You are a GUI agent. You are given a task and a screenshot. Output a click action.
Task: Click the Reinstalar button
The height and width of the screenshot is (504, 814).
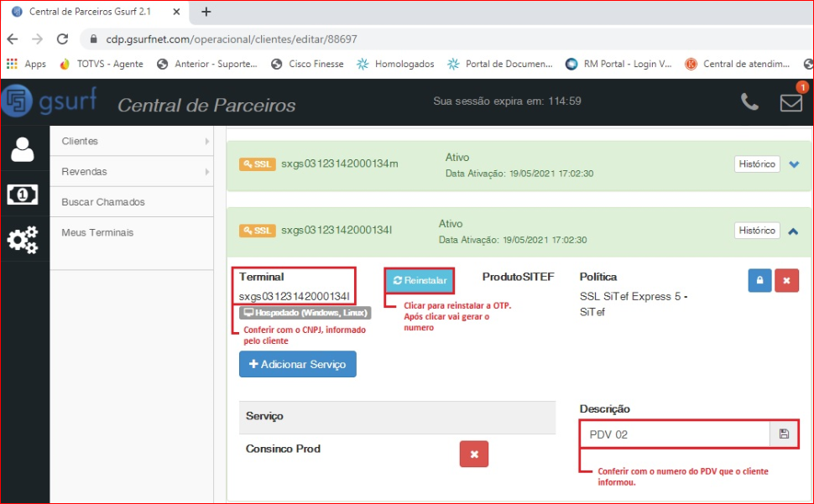(x=420, y=281)
